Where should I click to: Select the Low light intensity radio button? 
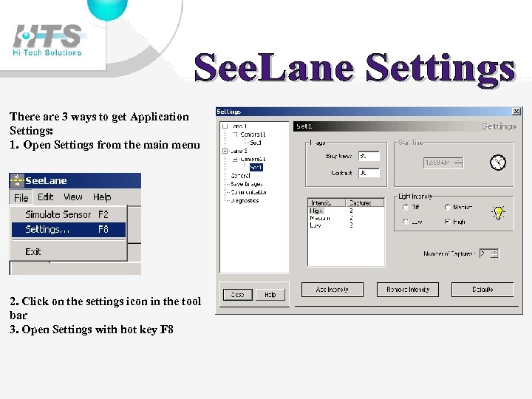tap(406, 222)
